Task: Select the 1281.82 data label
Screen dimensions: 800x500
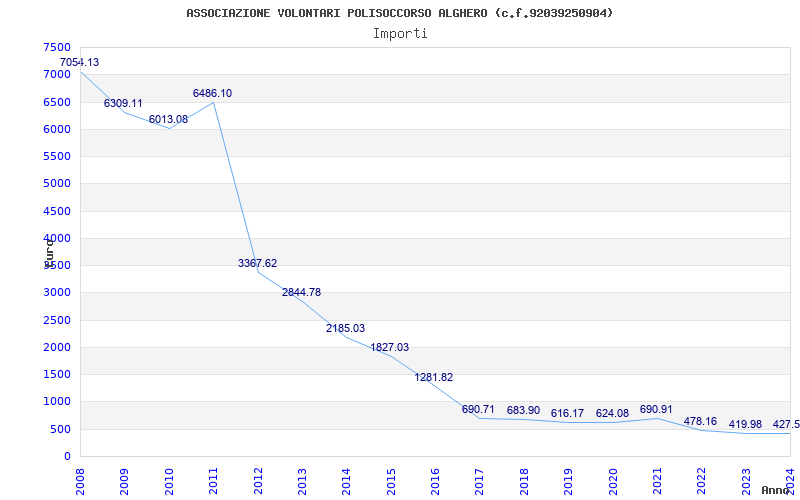Action: tap(434, 378)
